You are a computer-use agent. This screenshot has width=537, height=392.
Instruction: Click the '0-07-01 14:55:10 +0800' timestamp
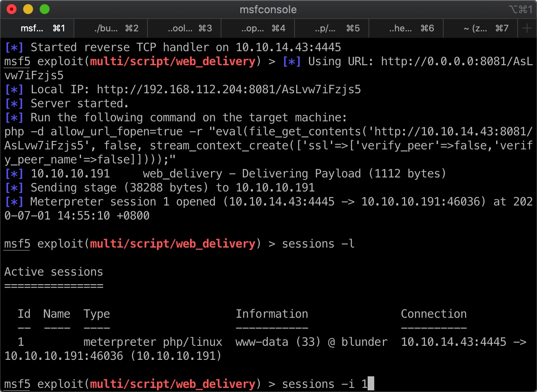coord(77,216)
